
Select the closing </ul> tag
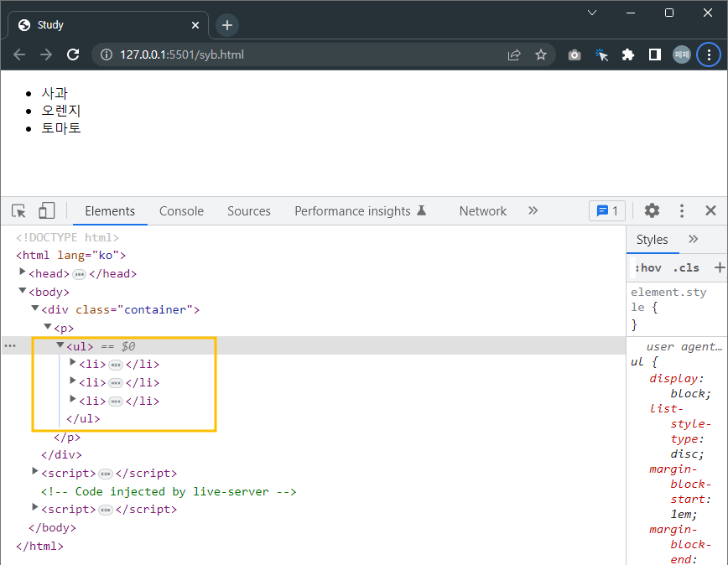point(83,419)
